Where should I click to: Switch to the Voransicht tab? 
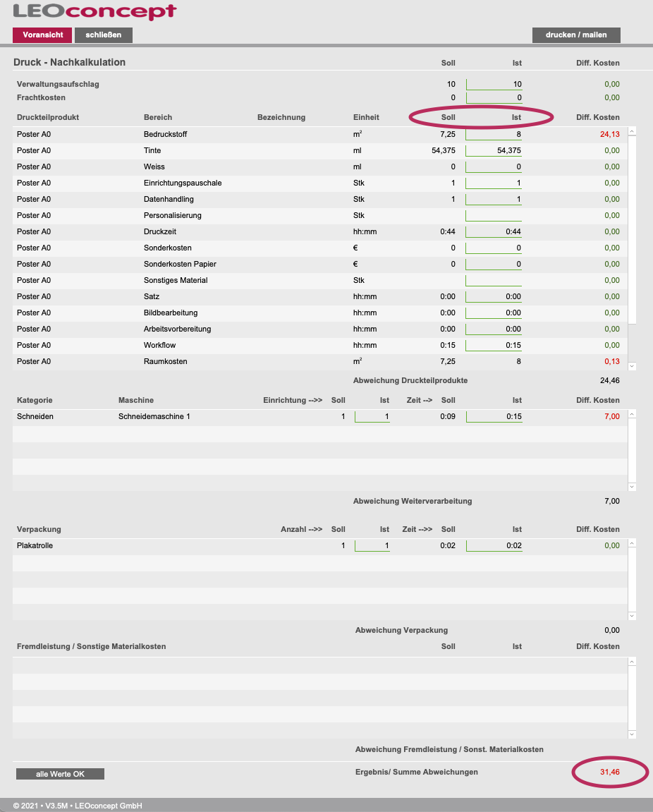pyautogui.click(x=42, y=35)
